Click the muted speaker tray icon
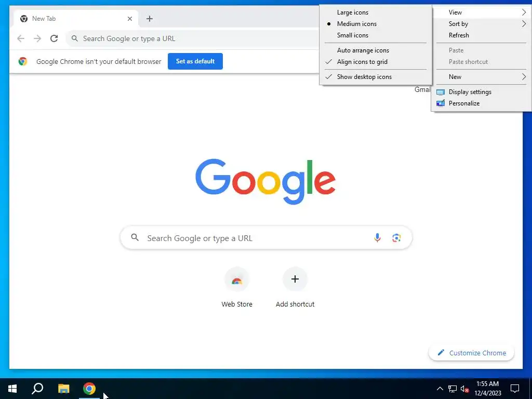Image resolution: width=532 pixels, height=399 pixels. pyautogui.click(x=464, y=389)
